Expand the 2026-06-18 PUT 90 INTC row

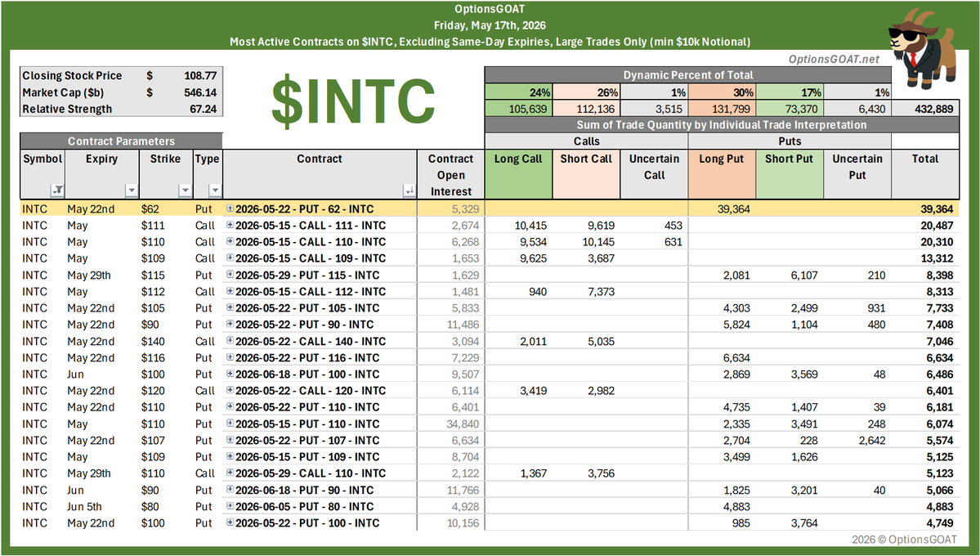point(230,490)
